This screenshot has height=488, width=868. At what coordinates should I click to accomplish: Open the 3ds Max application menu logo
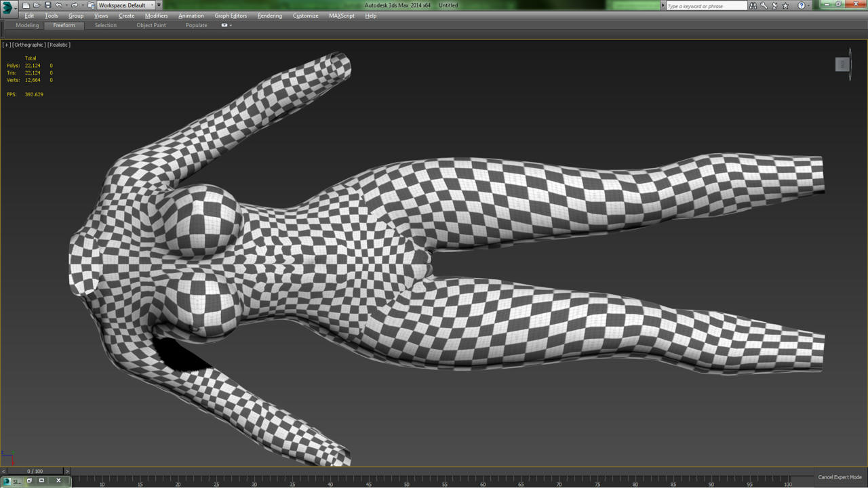[8, 7]
